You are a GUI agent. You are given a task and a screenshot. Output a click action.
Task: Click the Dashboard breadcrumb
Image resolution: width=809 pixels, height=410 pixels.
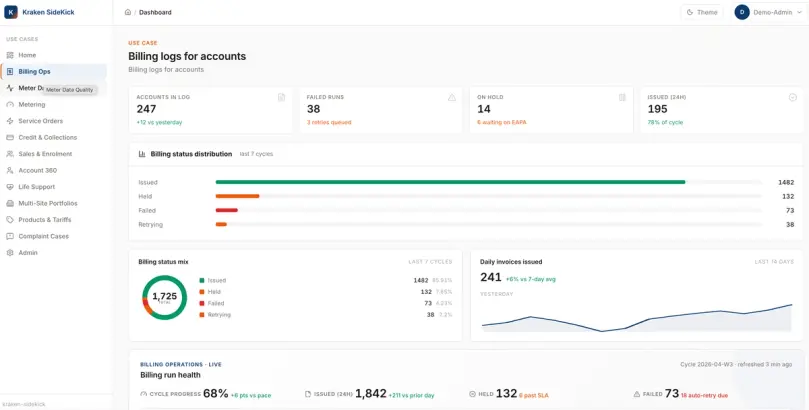pyautogui.click(x=155, y=12)
